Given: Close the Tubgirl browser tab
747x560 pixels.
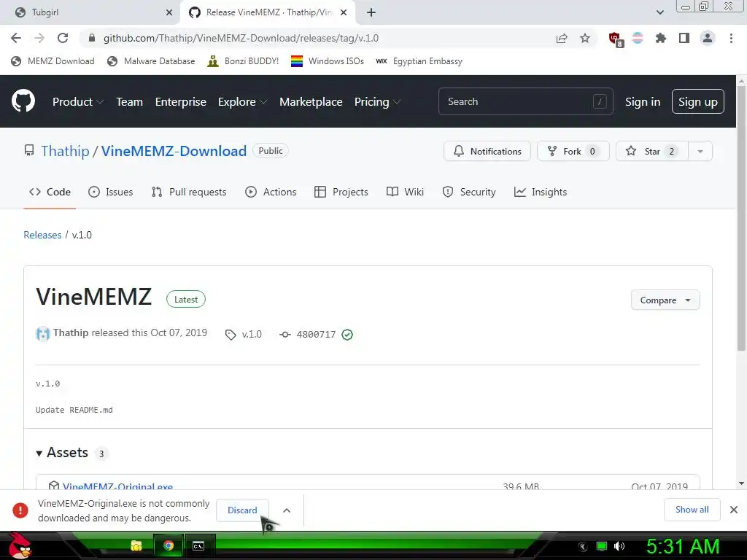Looking at the screenshot, I should tap(169, 12).
